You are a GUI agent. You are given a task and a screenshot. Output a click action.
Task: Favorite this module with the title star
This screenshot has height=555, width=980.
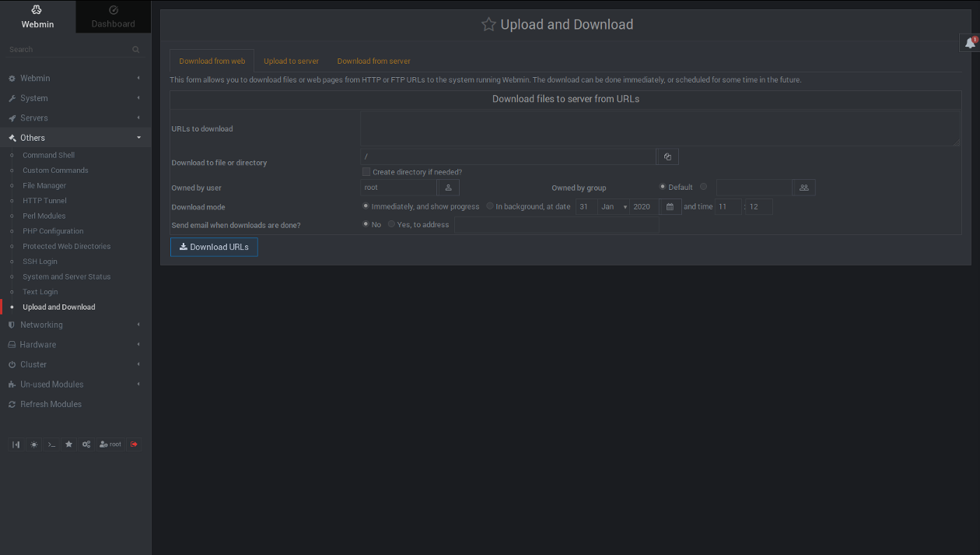(488, 25)
